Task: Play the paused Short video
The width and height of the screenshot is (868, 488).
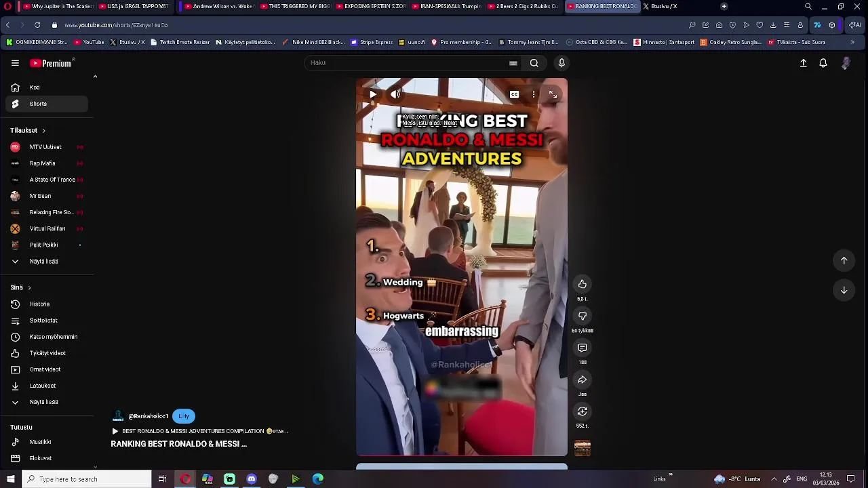Action: [372, 94]
